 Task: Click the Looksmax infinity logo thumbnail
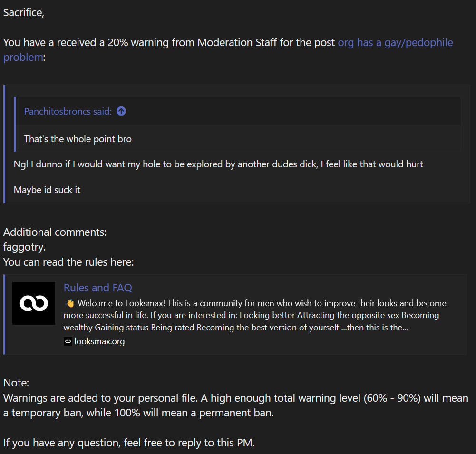coord(34,303)
